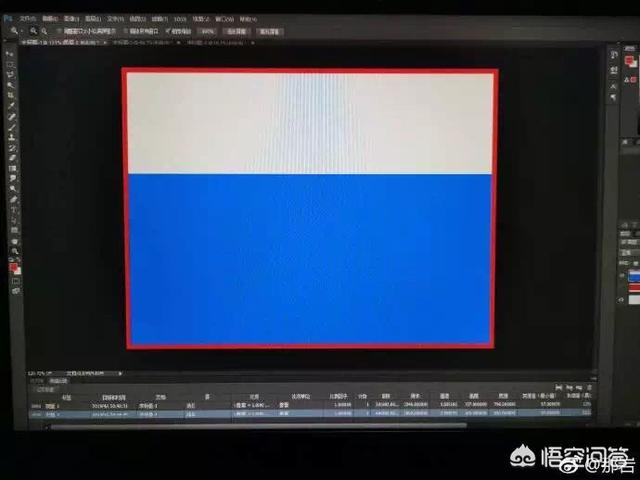Toggle the 细微缩放 checkbox
Image resolution: width=640 pixels, height=480 pixels.
(165, 31)
